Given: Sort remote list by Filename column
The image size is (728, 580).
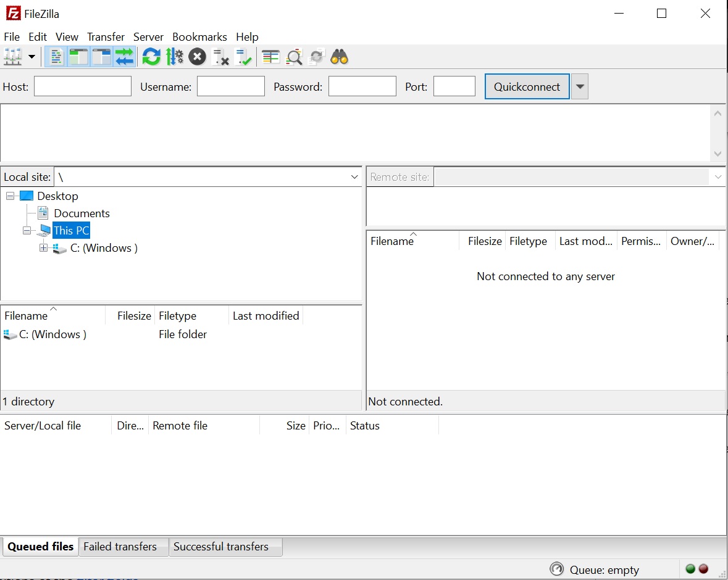Looking at the screenshot, I should pyautogui.click(x=412, y=241).
